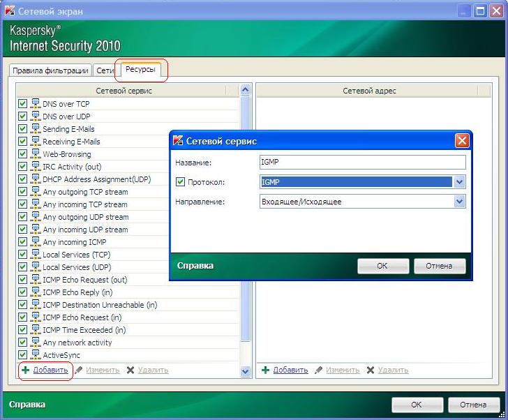Click OK in the Сетевой сервис dialog
The image size is (508, 420).
pyautogui.click(x=383, y=266)
